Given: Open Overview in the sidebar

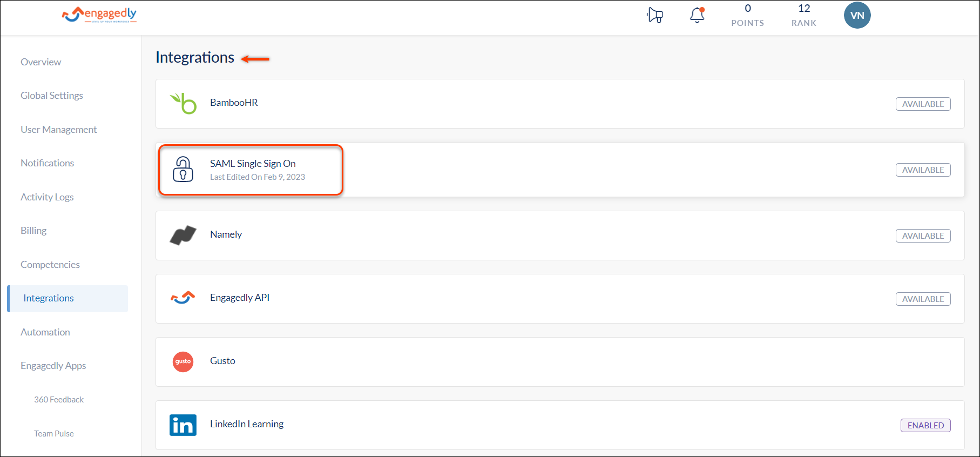Looking at the screenshot, I should coord(41,62).
